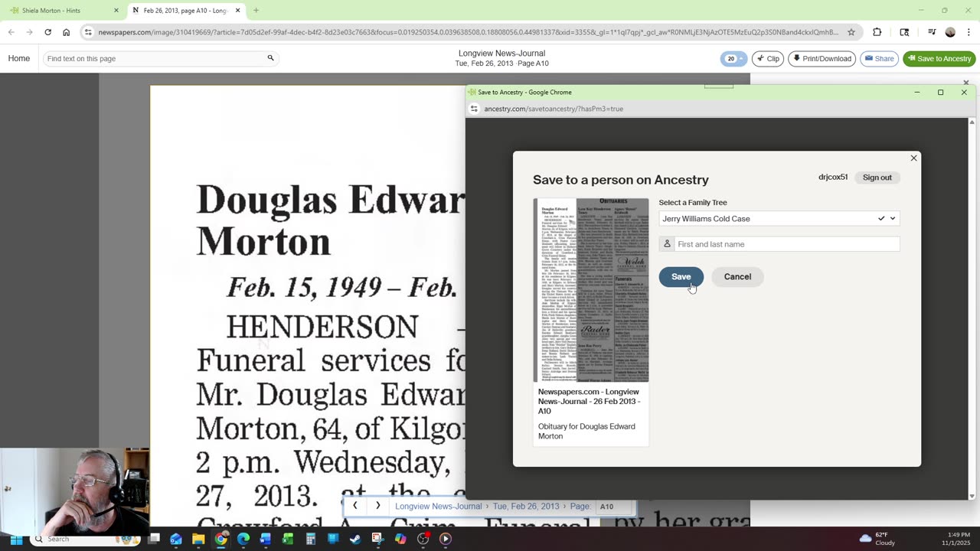980x551 pixels.
Task: Switch to the Shiela Morton - Hints tab
Action: (x=61, y=11)
